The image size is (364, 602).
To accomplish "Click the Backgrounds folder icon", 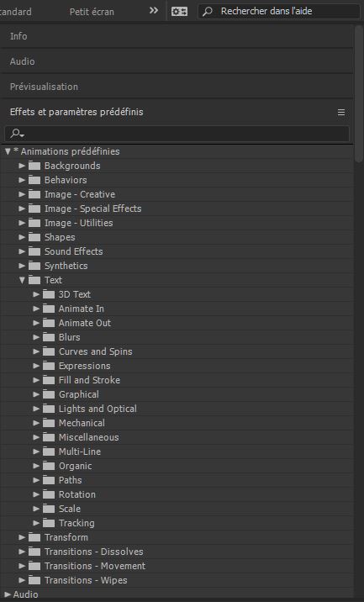I will [x=34, y=166].
